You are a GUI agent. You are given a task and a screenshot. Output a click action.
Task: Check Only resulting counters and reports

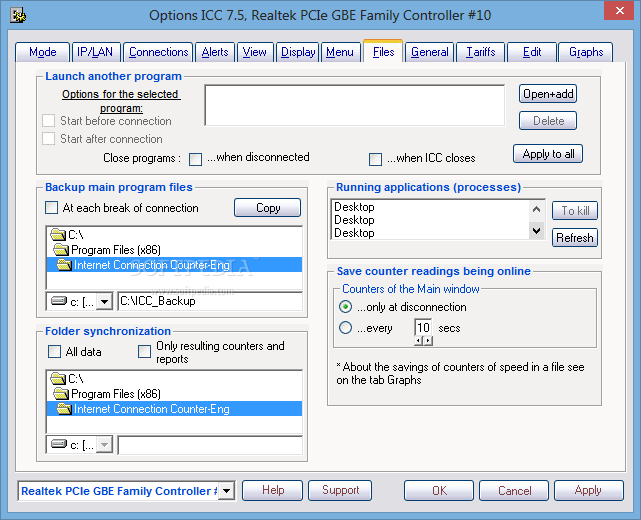pyautogui.click(x=145, y=352)
